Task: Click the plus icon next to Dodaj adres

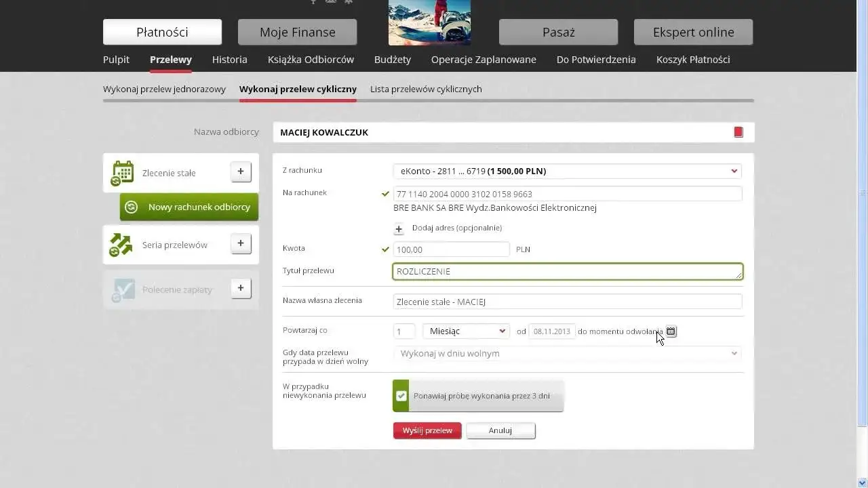Action: (399, 229)
